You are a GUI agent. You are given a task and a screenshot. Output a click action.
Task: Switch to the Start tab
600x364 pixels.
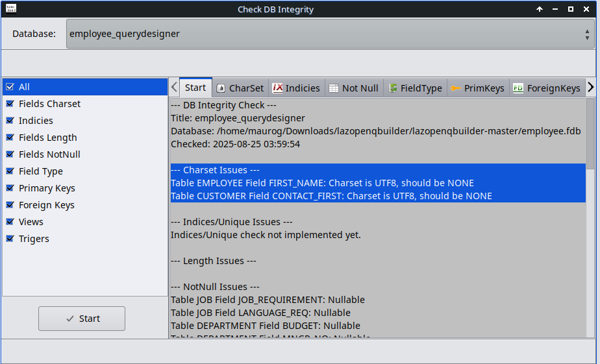coord(195,88)
